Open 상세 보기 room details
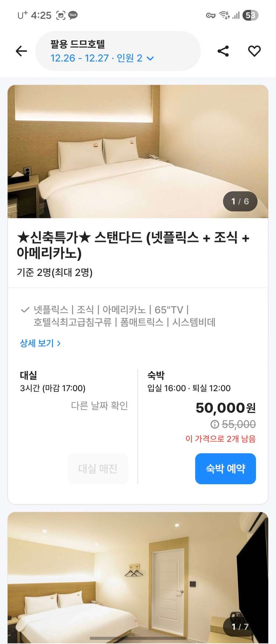The image size is (276, 644). [x=40, y=343]
